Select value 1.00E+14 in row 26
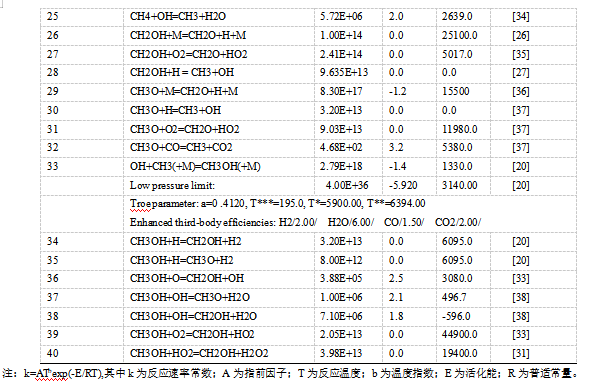This screenshot has width=589, height=389. [341, 35]
